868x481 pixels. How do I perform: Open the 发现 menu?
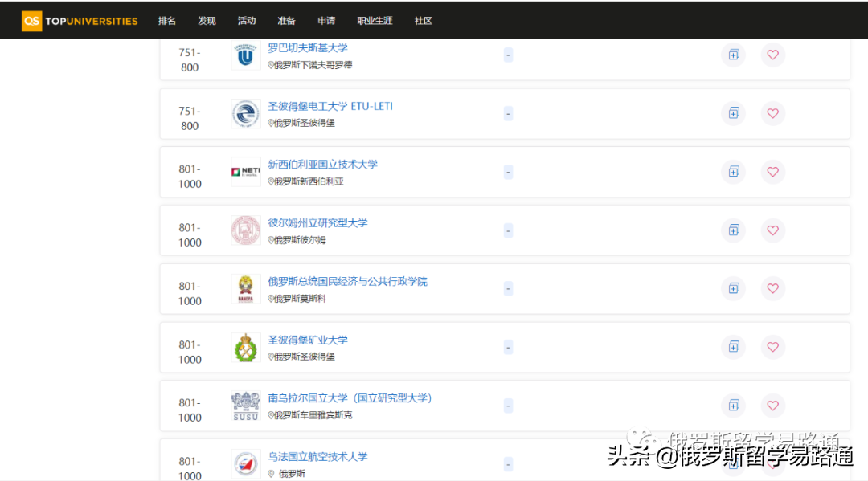point(207,21)
